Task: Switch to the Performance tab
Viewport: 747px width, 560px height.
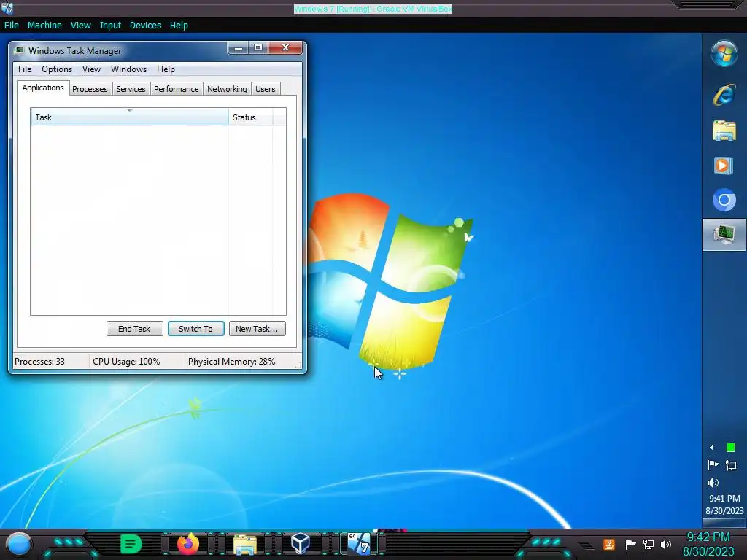Action: pos(177,89)
